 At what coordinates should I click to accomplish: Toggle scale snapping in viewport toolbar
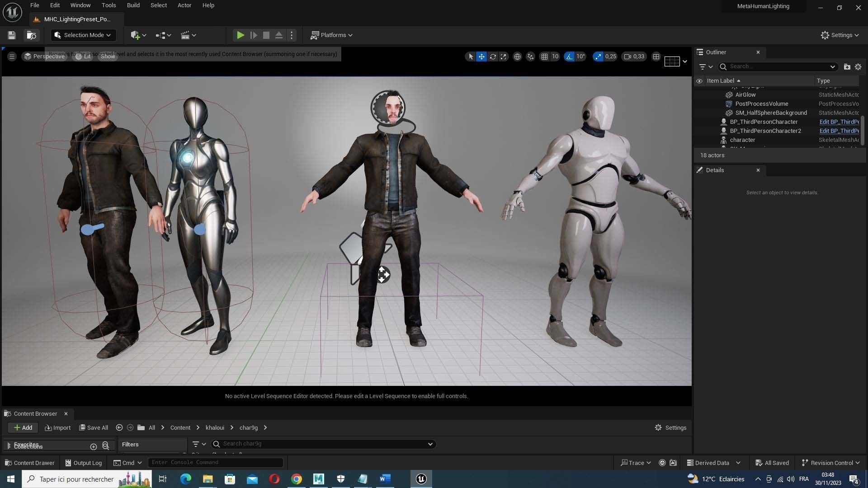coord(599,56)
